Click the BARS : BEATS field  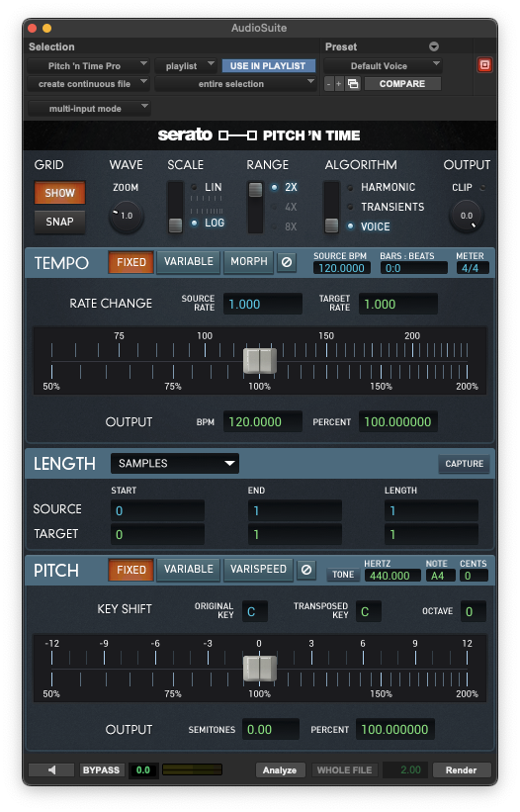pos(413,268)
